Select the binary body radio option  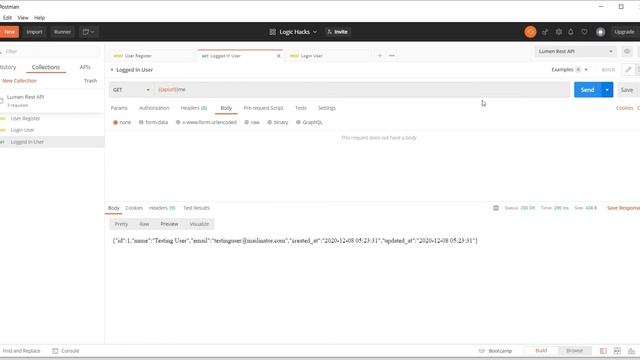(x=269, y=122)
